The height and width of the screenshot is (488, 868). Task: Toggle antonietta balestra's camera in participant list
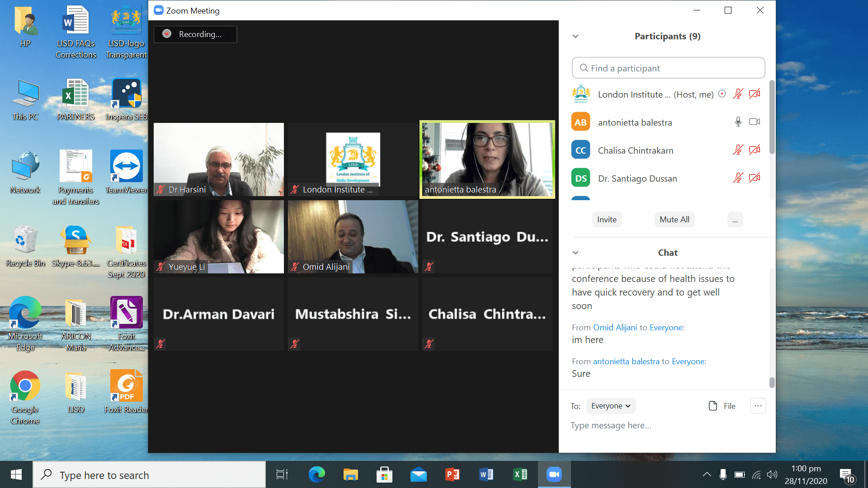click(755, 122)
